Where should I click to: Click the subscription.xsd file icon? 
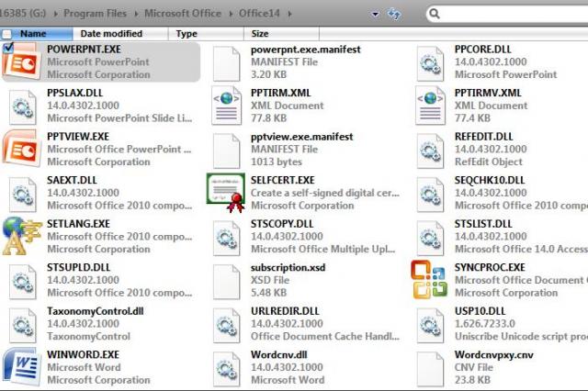pos(226,282)
